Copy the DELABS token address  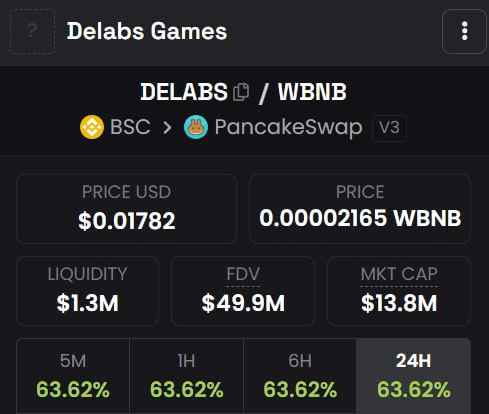241,92
